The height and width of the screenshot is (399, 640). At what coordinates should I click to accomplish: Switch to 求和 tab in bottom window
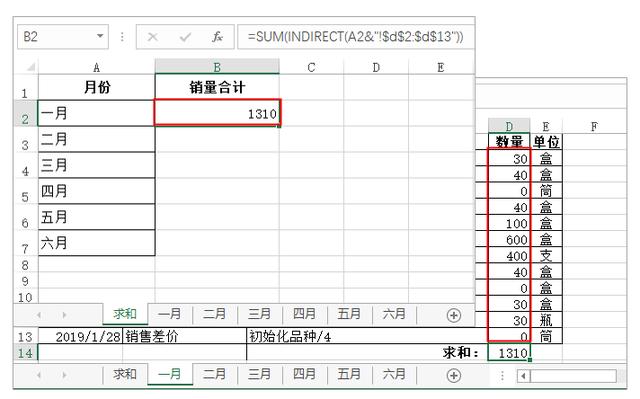(x=125, y=374)
